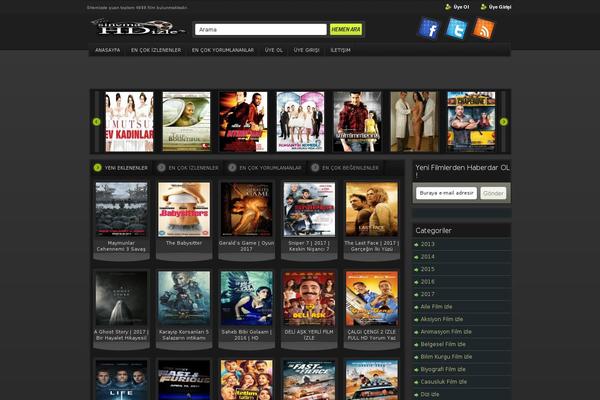Screen dimensions: 600x400
Task: Click the Üye Ol link at top
Action: [461, 7]
